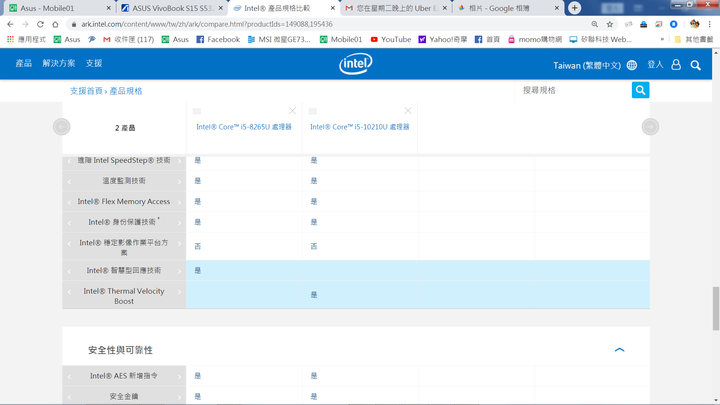Bookmark this page with star icon

610,24
